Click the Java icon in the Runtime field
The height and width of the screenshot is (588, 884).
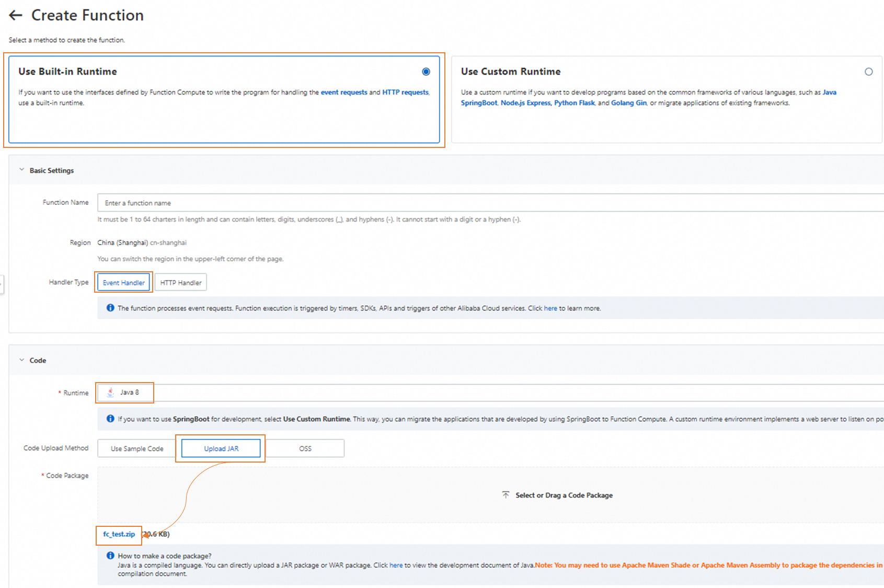click(110, 393)
